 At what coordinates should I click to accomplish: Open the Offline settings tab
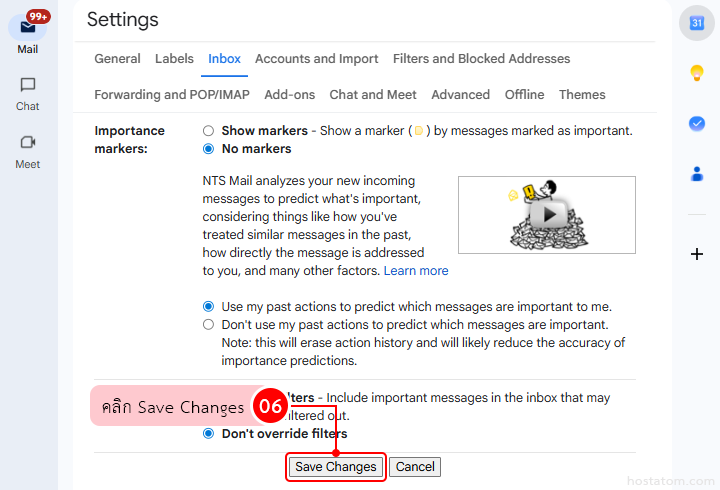[524, 95]
